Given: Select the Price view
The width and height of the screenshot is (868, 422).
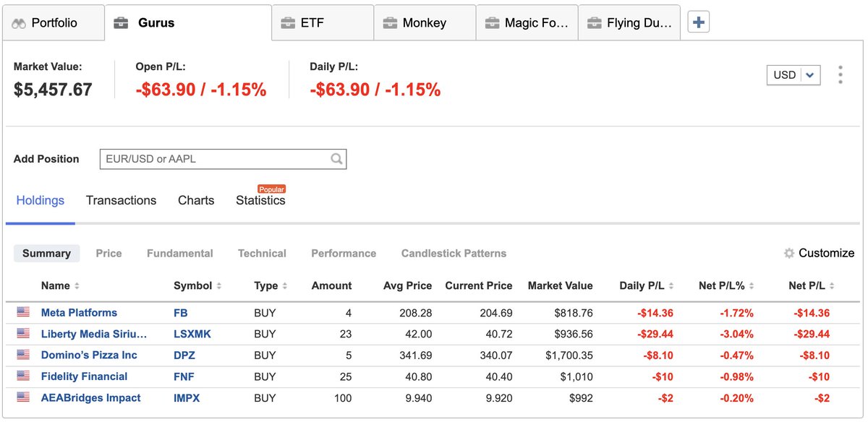Looking at the screenshot, I should click(x=109, y=254).
